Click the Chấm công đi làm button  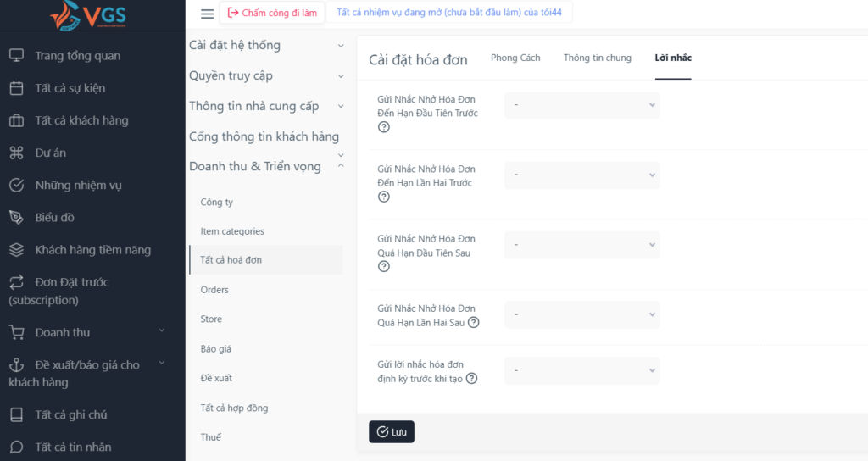click(272, 13)
